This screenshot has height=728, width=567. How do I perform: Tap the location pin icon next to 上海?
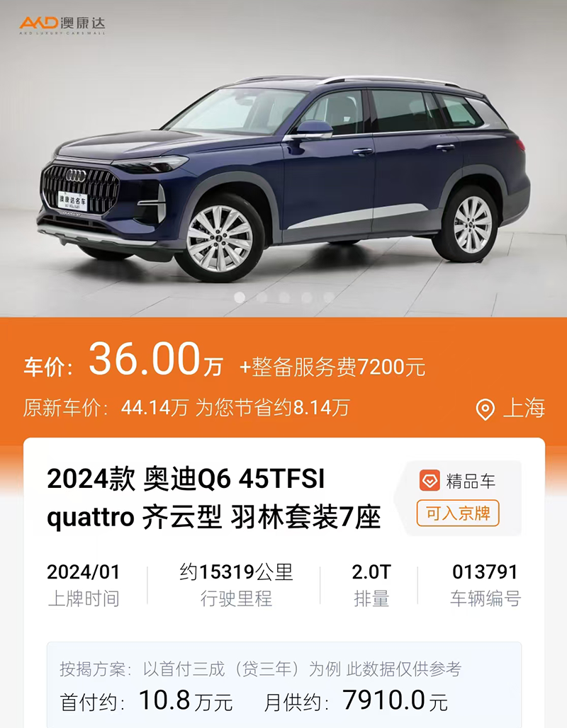click(485, 409)
